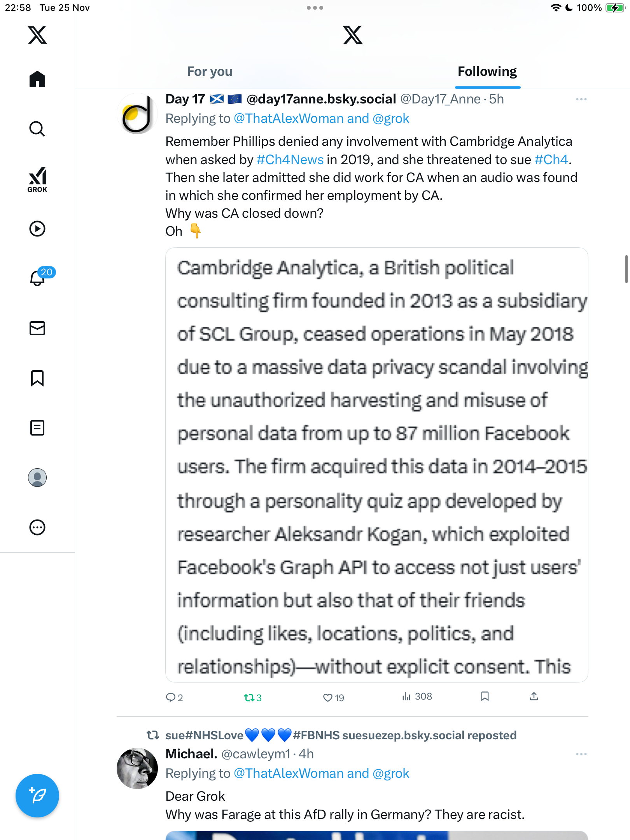Screen dimensions: 630x840
Task: Repost the Day 17 Cambridge Analytica post
Action: pyautogui.click(x=249, y=698)
